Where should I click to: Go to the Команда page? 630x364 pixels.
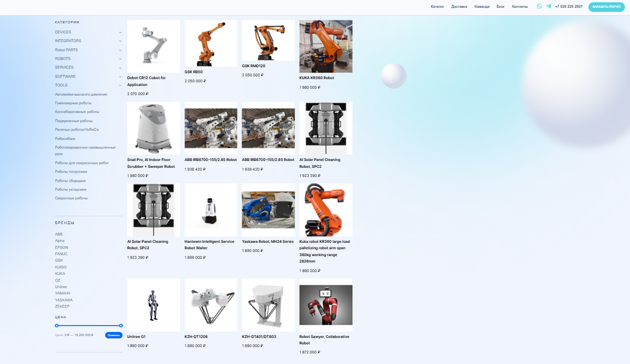pos(482,7)
